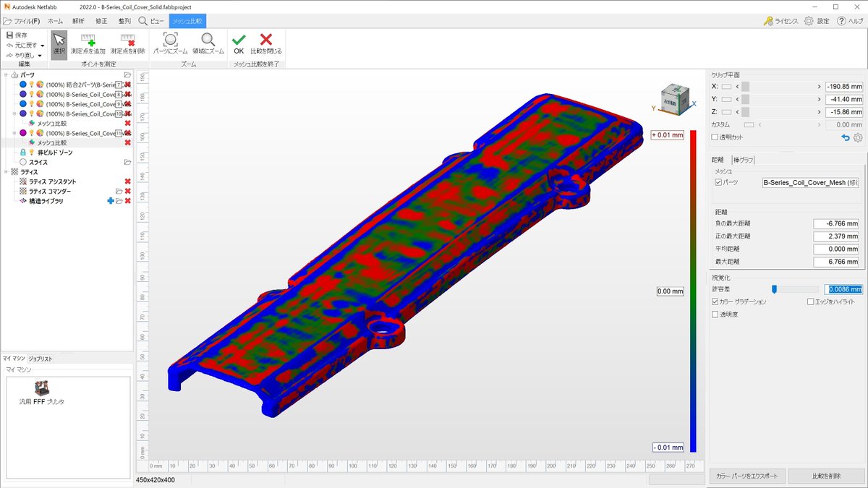Open the 元に戻す dropdown arrow

(43, 46)
